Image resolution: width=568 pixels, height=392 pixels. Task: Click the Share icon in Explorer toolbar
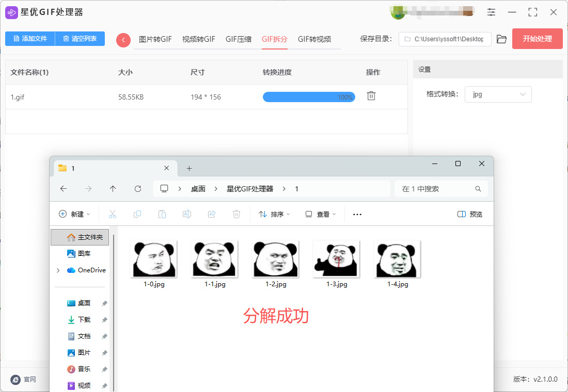[x=212, y=214]
